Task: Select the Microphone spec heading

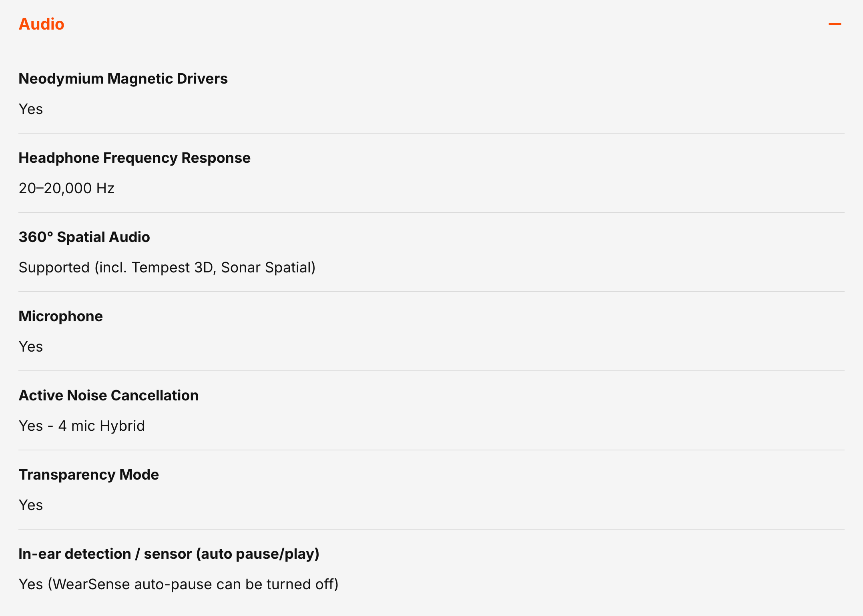Action: tap(61, 316)
